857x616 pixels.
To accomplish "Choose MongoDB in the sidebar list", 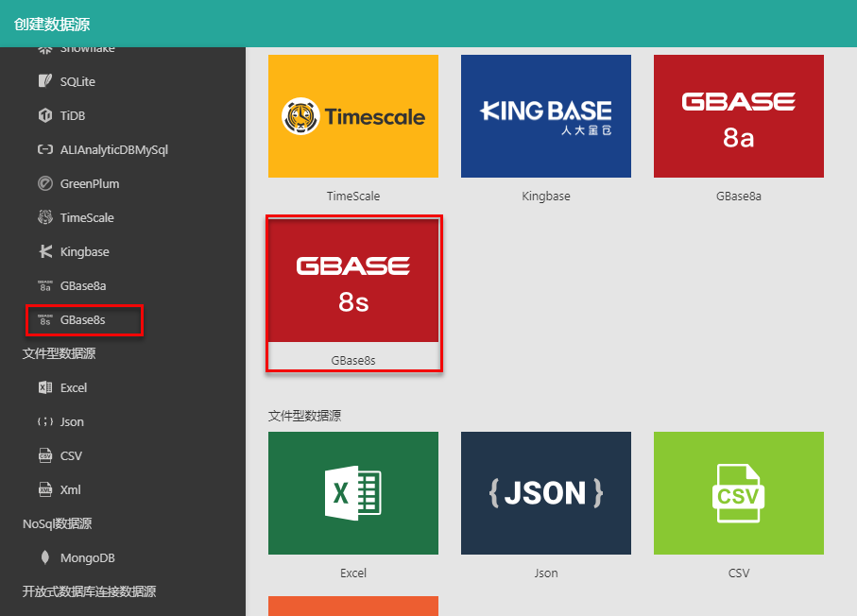I will coord(88,557).
